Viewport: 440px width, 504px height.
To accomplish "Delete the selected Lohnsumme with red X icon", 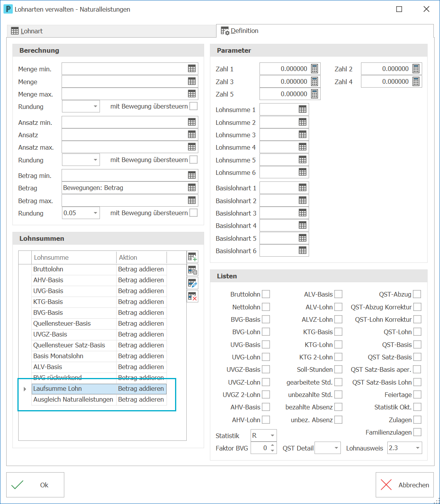I will (x=192, y=297).
